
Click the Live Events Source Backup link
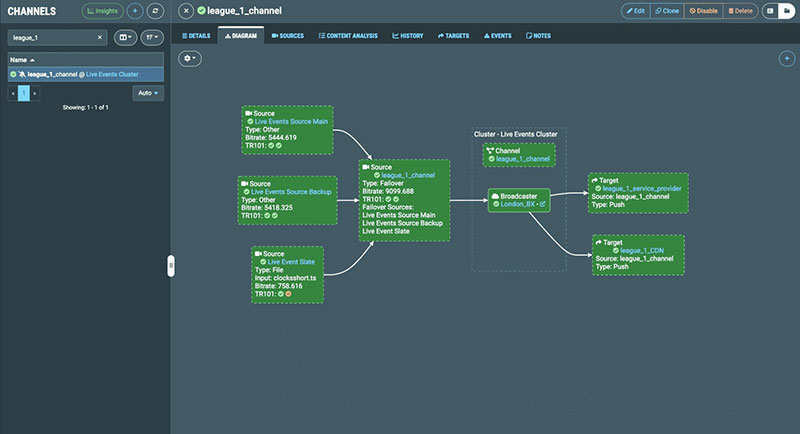(291, 191)
